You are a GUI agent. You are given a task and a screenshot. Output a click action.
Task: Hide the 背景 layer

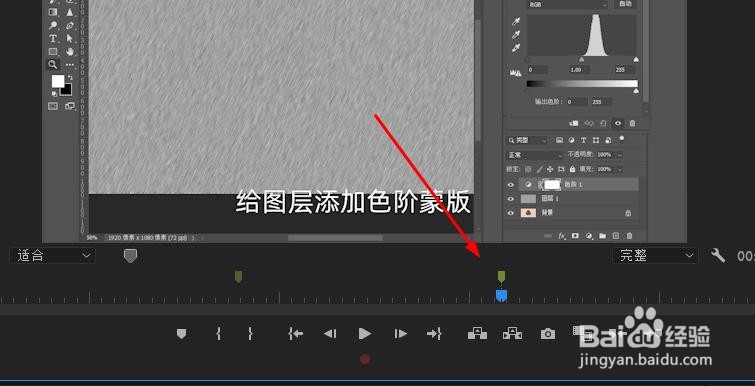[511, 213]
